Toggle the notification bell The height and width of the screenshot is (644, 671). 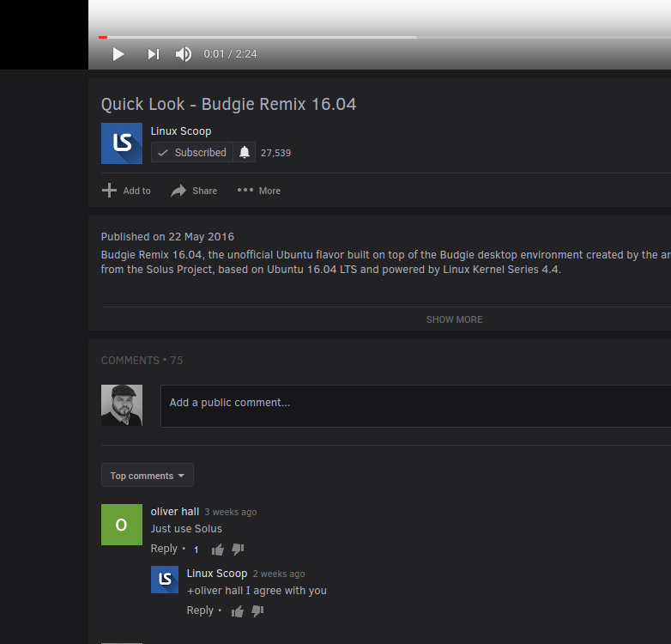245,153
